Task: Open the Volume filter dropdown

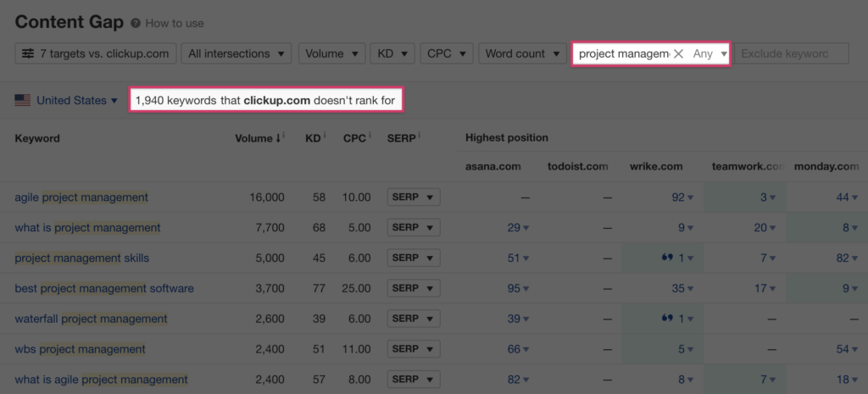Action: click(x=332, y=53)
